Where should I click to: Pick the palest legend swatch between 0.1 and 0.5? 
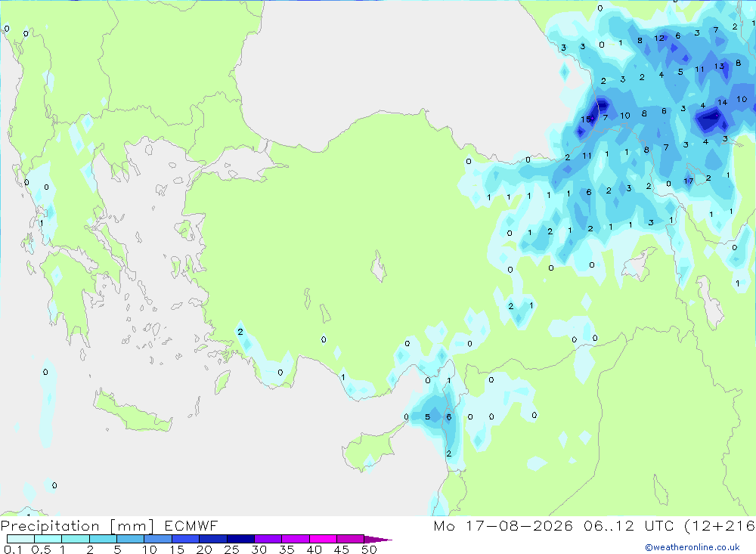[20, 539]
